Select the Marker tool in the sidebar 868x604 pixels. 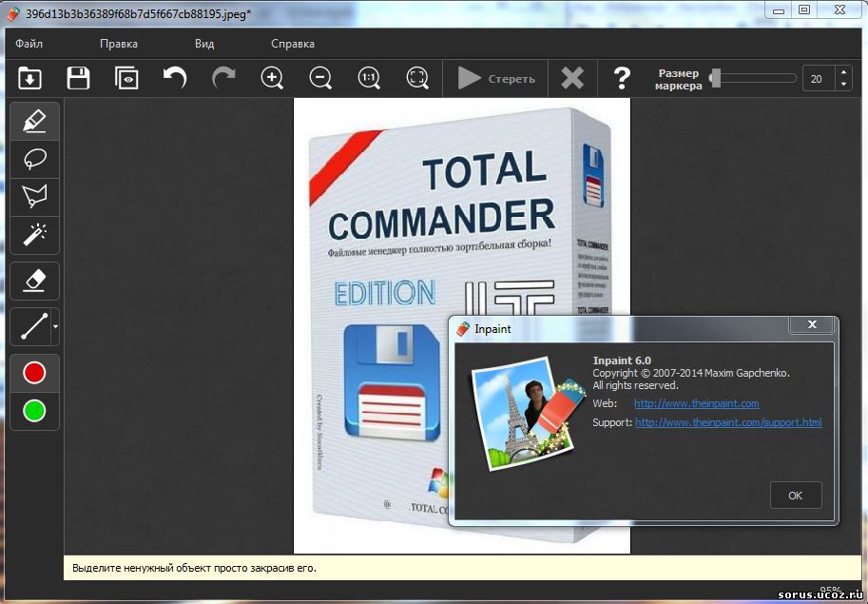coord(34,122)
